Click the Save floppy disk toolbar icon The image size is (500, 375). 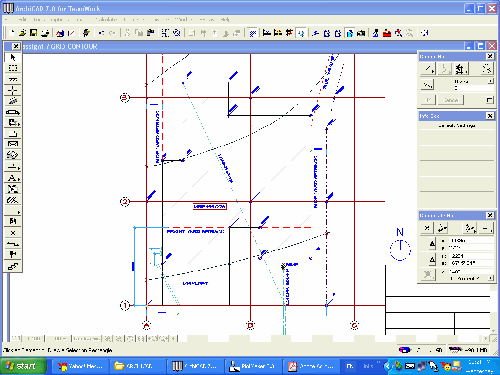click(x=33, y=33)
